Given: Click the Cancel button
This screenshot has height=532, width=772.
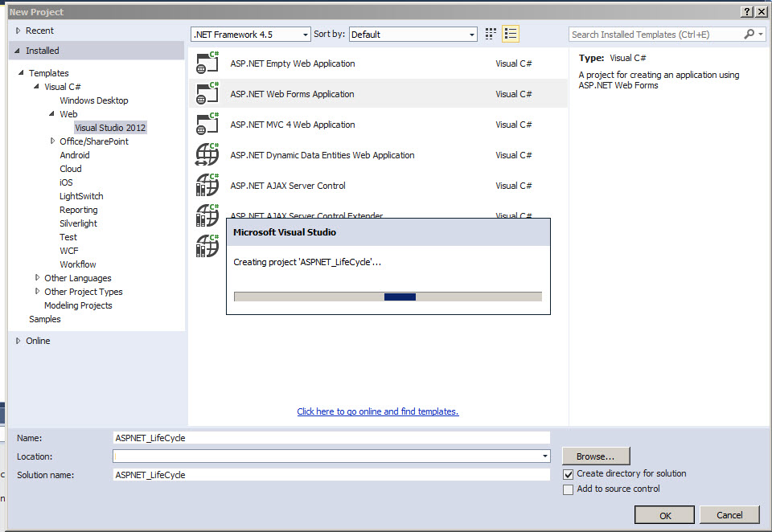Looking at the screenshot, I should (729, 515).
